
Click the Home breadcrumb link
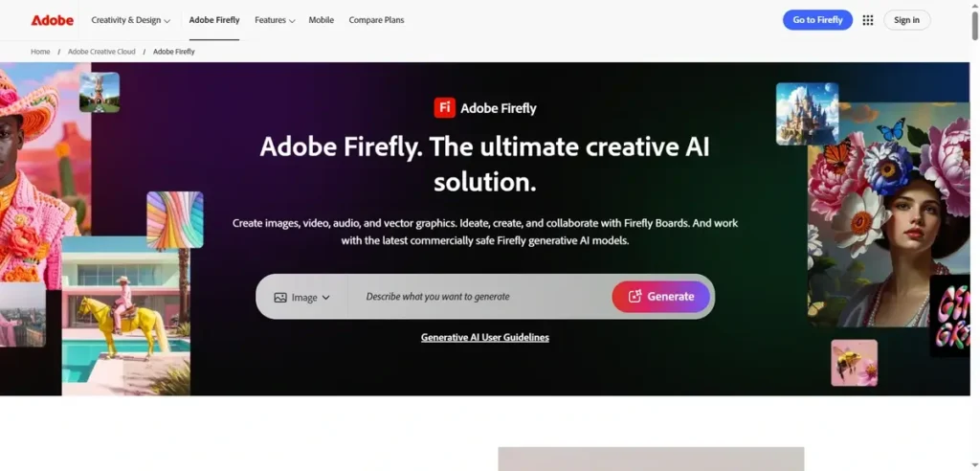click(40, 52)
